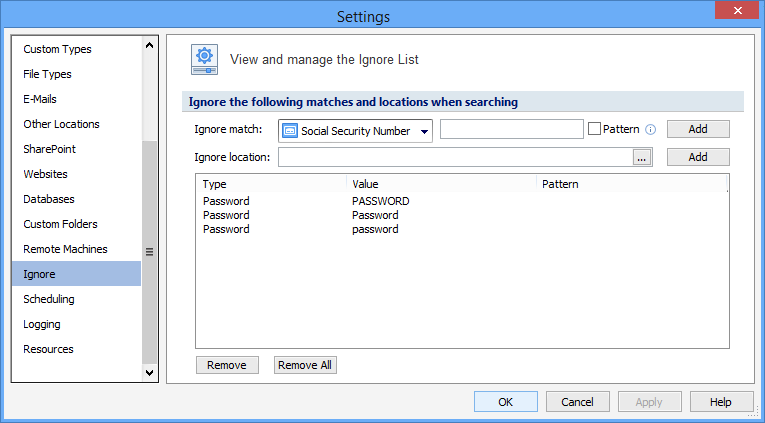Add the ignore match entry
The width and height of the screenshot is (765, 423).
tap(698, 129)
